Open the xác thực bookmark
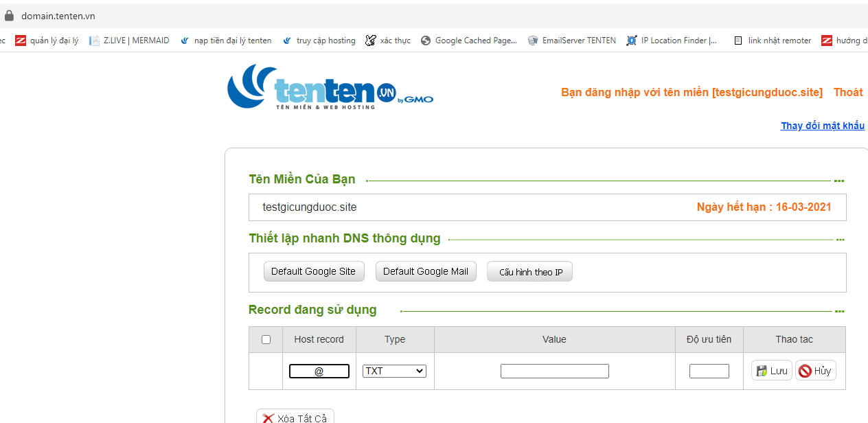 tap(388, 41)
